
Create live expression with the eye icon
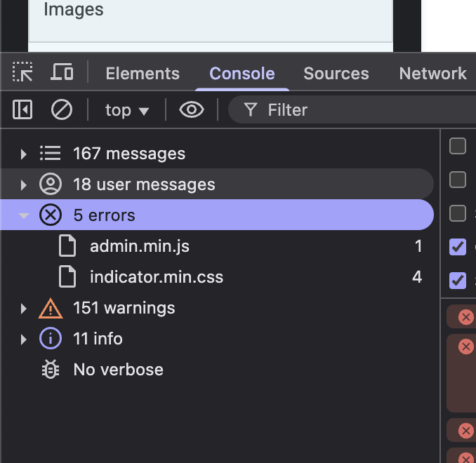[x=192, y=109]
